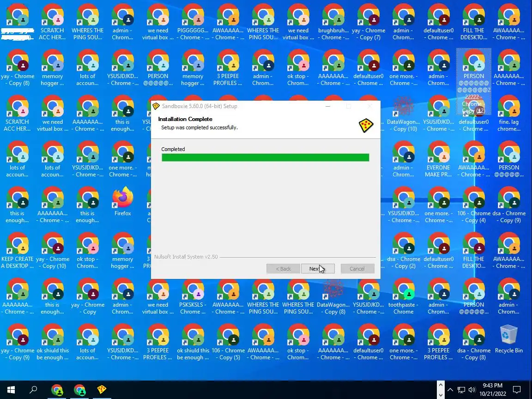
Task: Open the Windows Start menu
Action: [x=11, y=389]
